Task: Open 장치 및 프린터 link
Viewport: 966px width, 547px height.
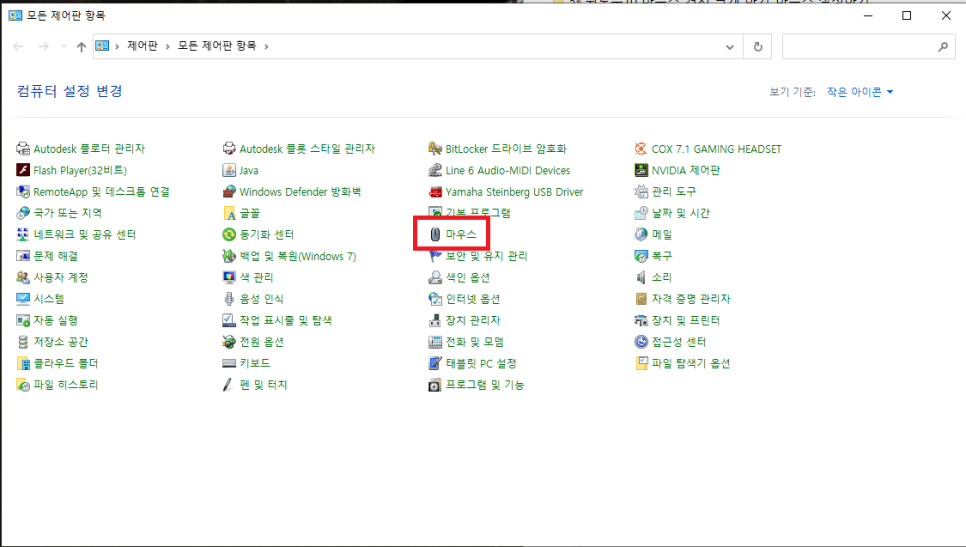Action: pos(686,320)
